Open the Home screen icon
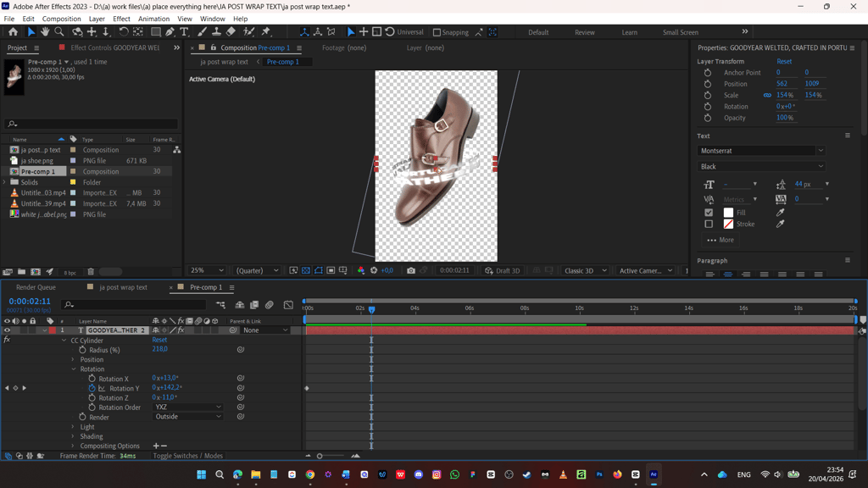This screenshot has height=488, width=868. click(13, 32)
